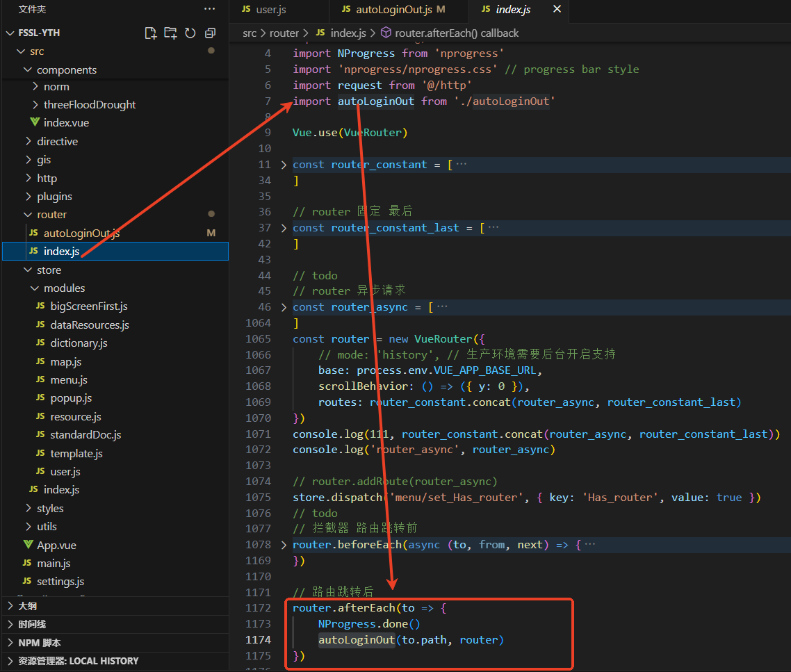This screenshot has height=672, width=791.
Task: Open the explorer more actions ellipsis menu
Action: click(209, 9)
